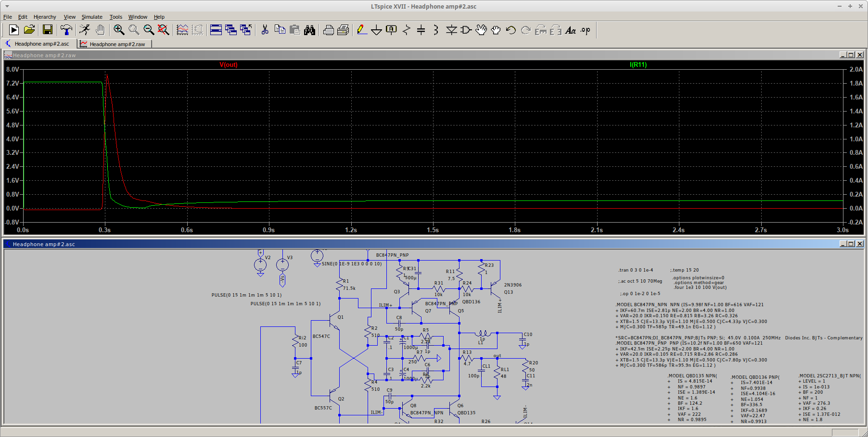Select the Drag closed-hand tool
Screen dimensions: 868x437
[496, 30]
